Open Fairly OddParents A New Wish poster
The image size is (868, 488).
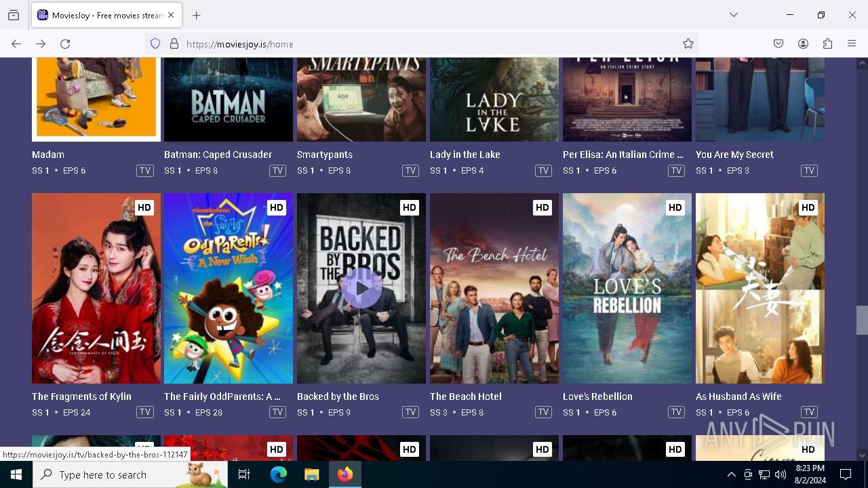[229, 289]
